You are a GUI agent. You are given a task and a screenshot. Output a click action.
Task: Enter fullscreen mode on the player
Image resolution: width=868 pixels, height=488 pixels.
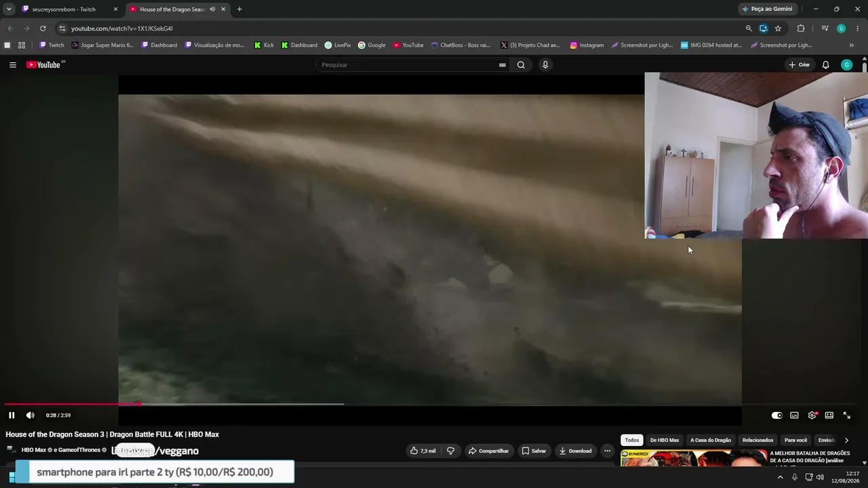pos(847,415)
